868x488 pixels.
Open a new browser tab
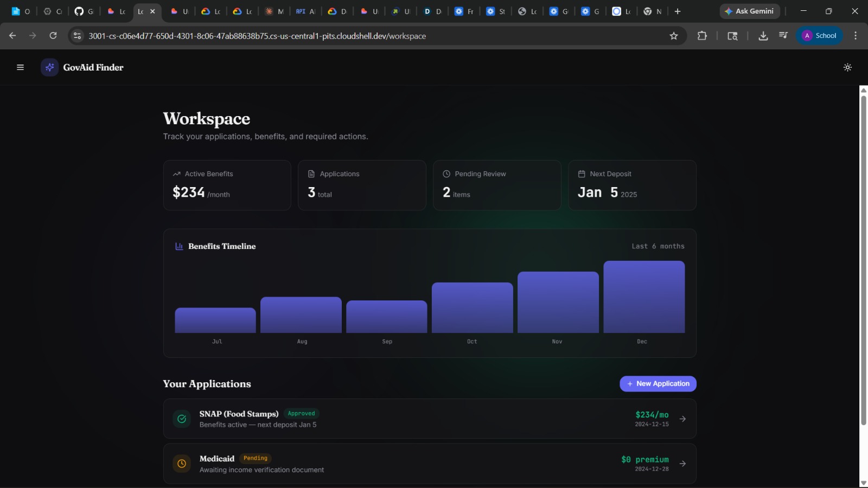[678, 11]
